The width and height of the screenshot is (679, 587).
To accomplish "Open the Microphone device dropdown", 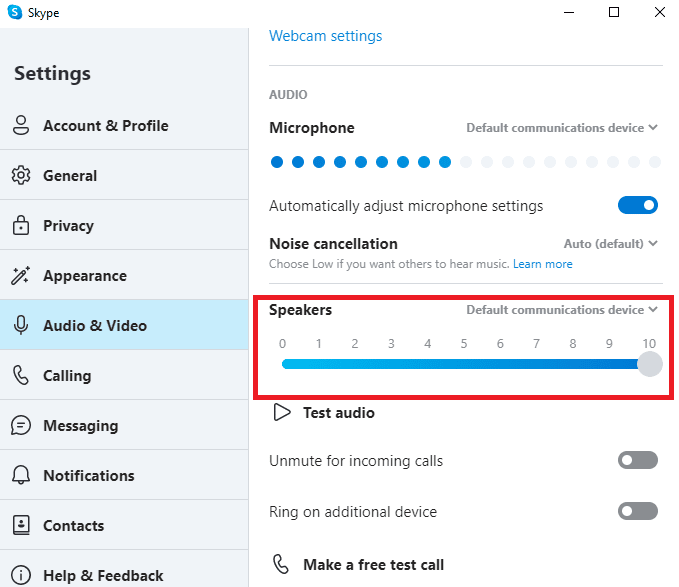I will [562, 128].
